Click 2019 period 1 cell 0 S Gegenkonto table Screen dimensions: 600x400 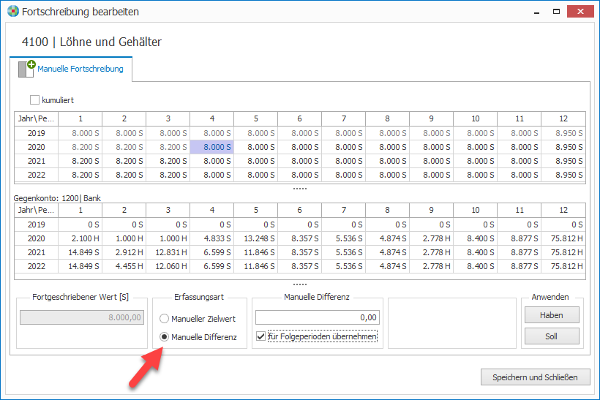click(x=80, y=225)
